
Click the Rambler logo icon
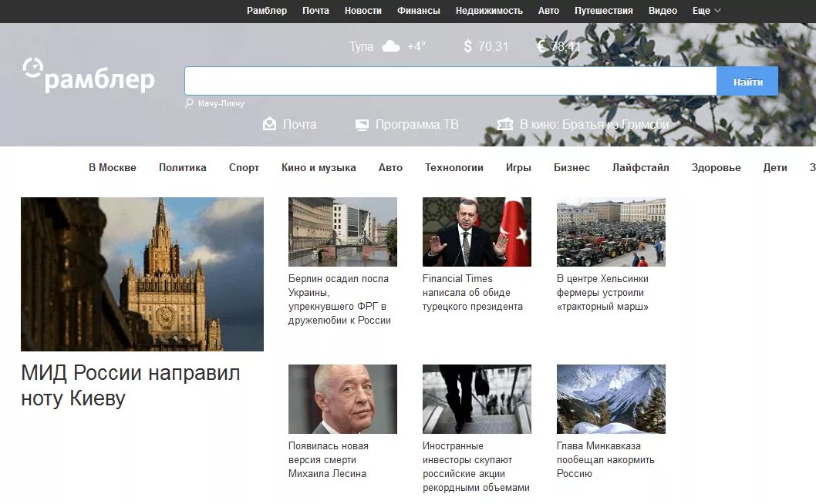tap(32, 69)
